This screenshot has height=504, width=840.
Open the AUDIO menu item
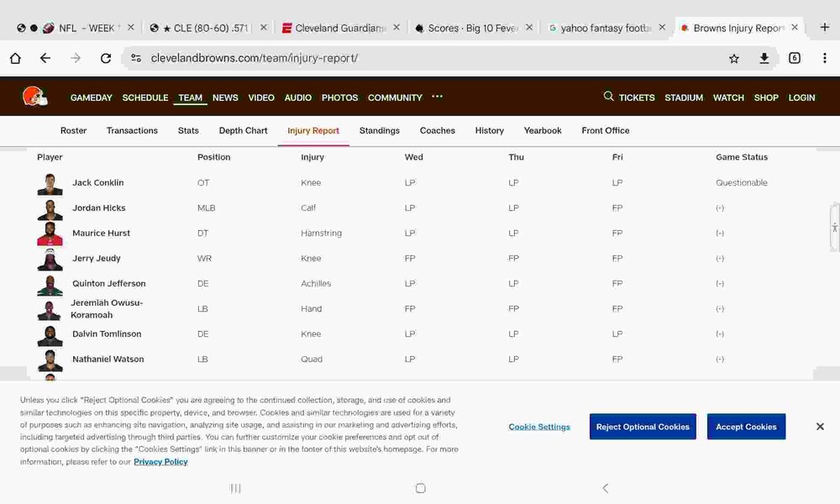coord(298,97)
